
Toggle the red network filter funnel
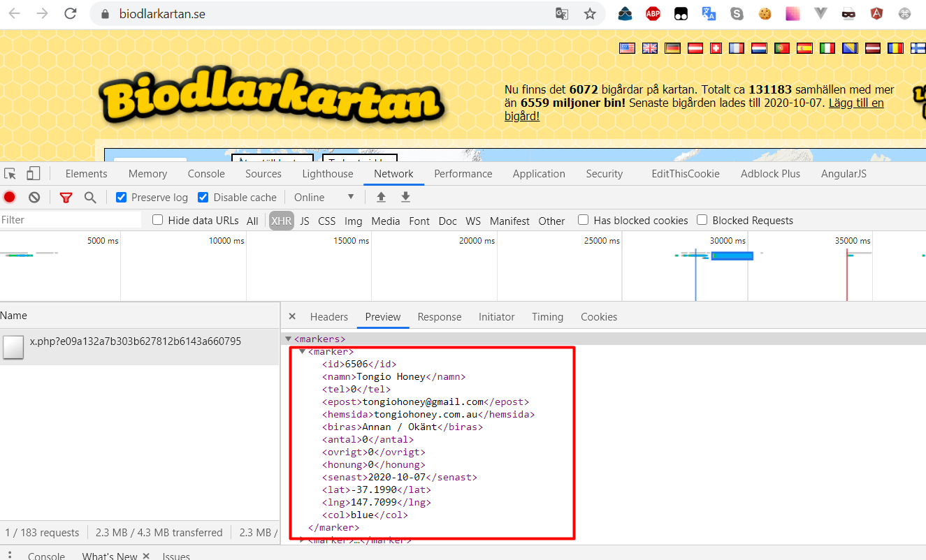pyautogui.click(x=66, y=198)
